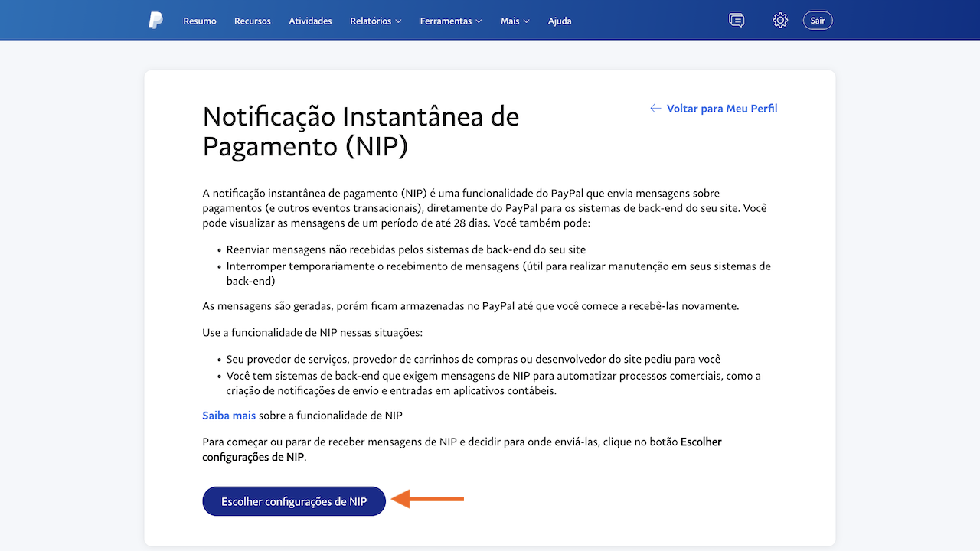
Task: Click the heading Notificação Instantânea de Pagamento (NIP)
Action: (x=361, y=132)
